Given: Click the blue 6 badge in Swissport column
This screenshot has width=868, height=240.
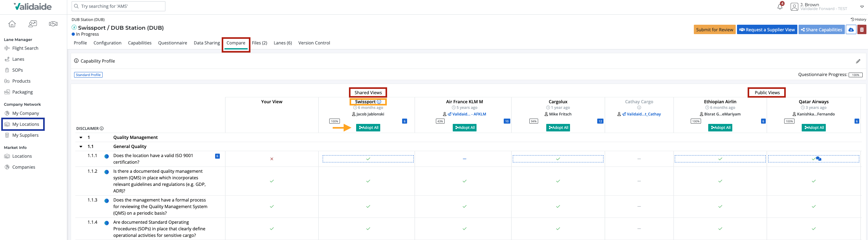Looking at the screenshot, I should coord(404,121).
